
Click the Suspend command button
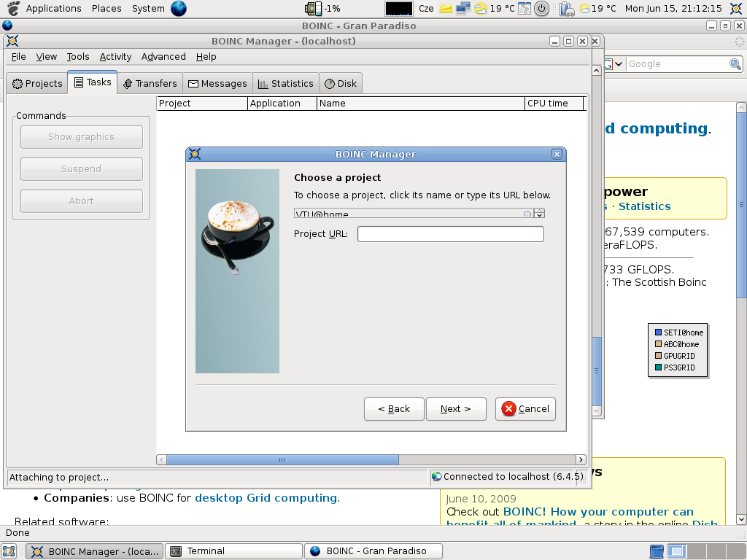click(x=82, y=169)
